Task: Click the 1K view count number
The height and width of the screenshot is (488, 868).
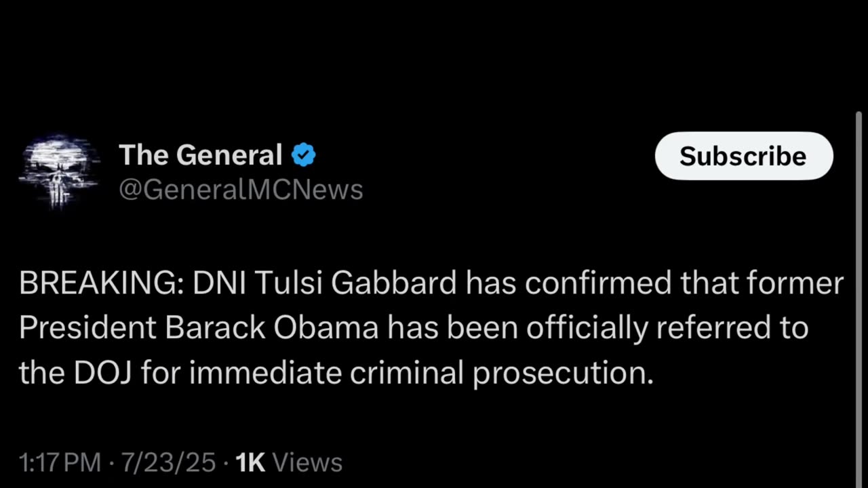Action: point(250,463)
